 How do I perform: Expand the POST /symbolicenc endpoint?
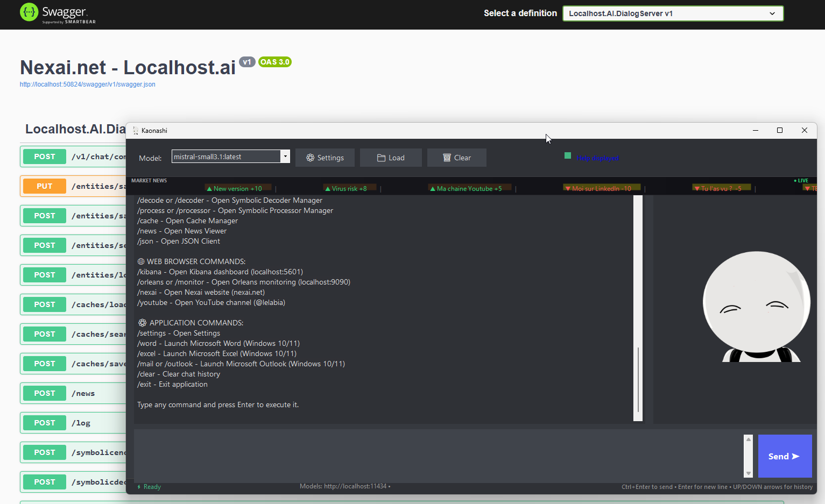pyautogui.click(x=73, y=452)
